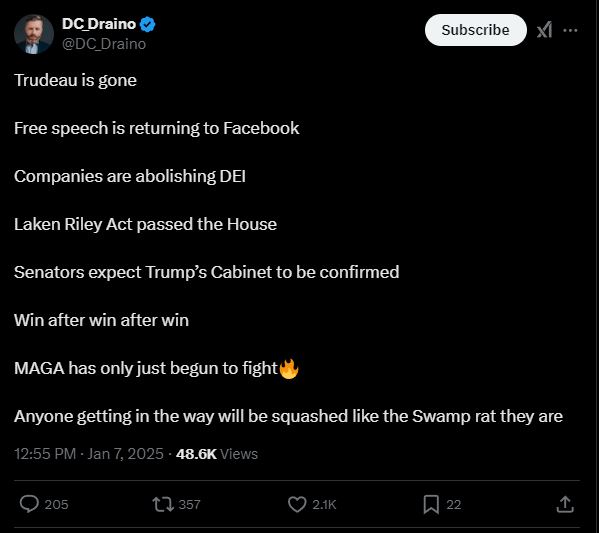The image size is (599, 533).
Task: Click the @DC_Draino handle link
Action: coord(104,44)
